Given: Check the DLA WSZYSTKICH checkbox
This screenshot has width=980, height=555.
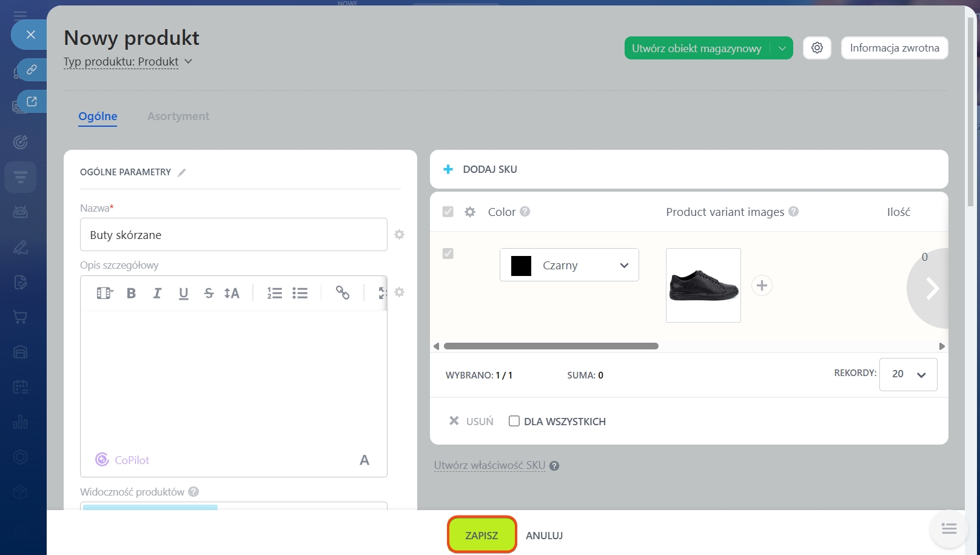Looking at the screenshot, I should coord(514,421).
